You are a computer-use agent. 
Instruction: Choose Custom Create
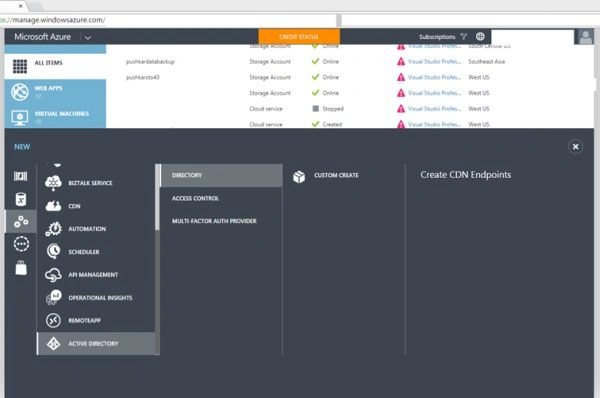336,175
